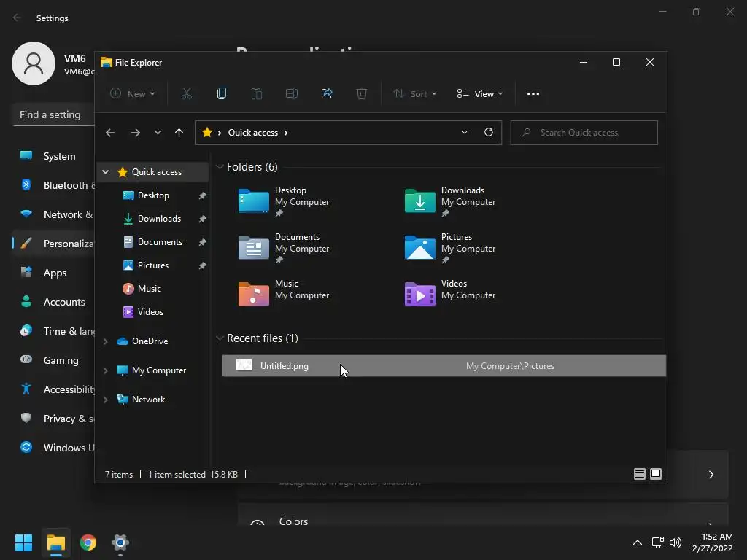
Task: Open recent locations dropdown chevron
Action: (158, 133)
